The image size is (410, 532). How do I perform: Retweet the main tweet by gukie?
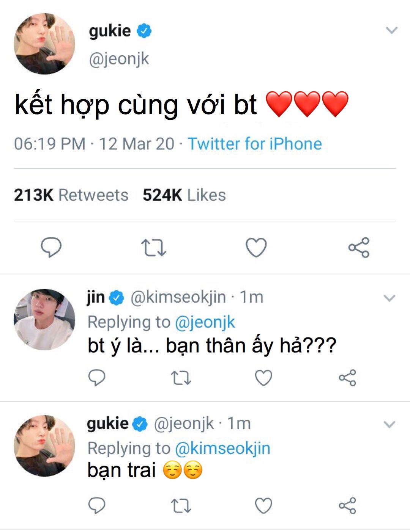pyautogui.click(x=154, y=248)
